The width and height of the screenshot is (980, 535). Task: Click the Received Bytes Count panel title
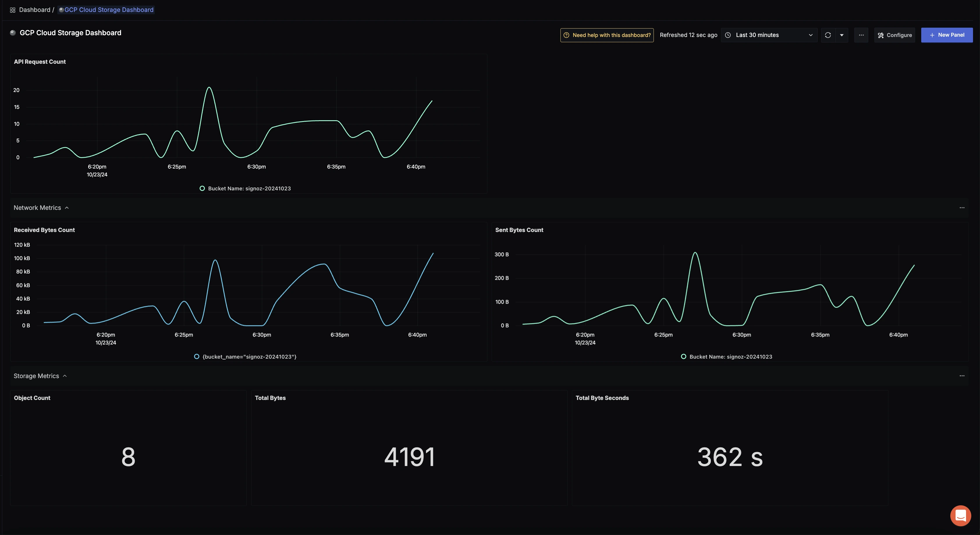(x=44, y=230)
